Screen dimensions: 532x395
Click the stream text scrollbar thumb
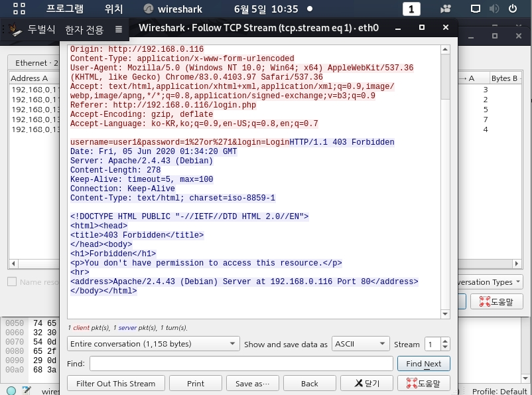pyautogui.click(x=445, y=76)
